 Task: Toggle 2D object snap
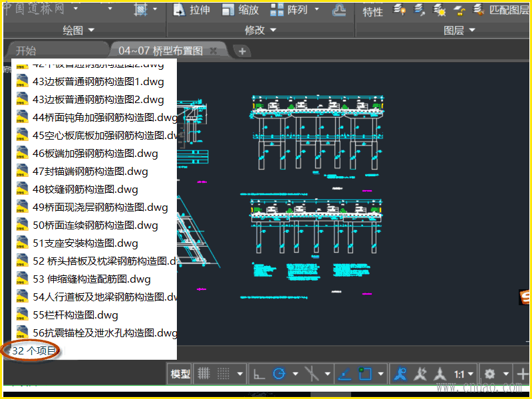coord(365,374)
